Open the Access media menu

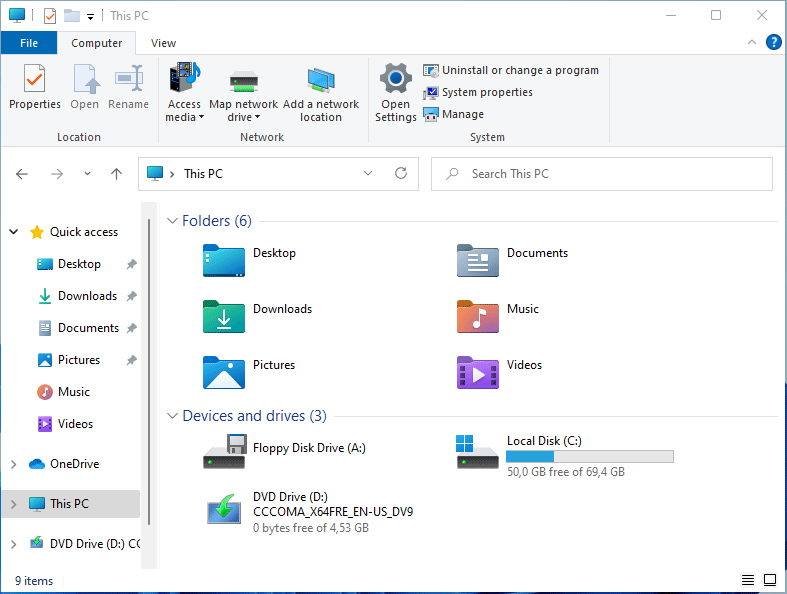coord(184,92)
